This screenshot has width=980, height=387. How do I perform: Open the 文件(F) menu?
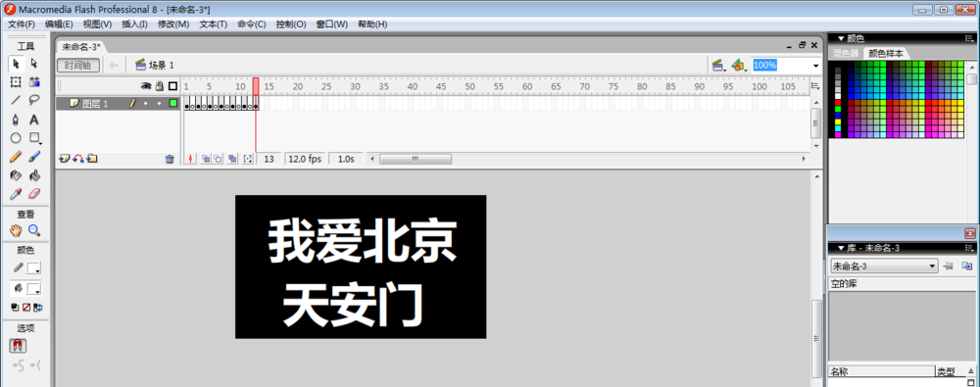click(22, 24)
